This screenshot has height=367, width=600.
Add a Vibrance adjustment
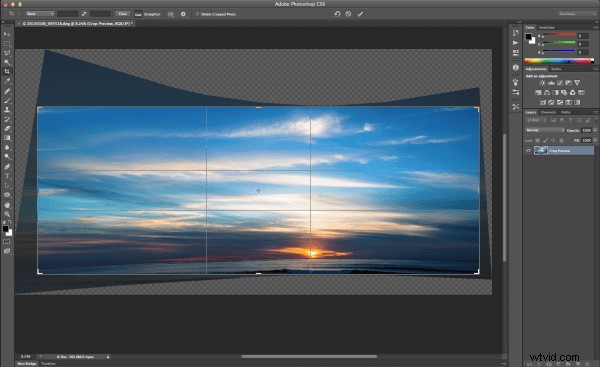pos(577,83)
